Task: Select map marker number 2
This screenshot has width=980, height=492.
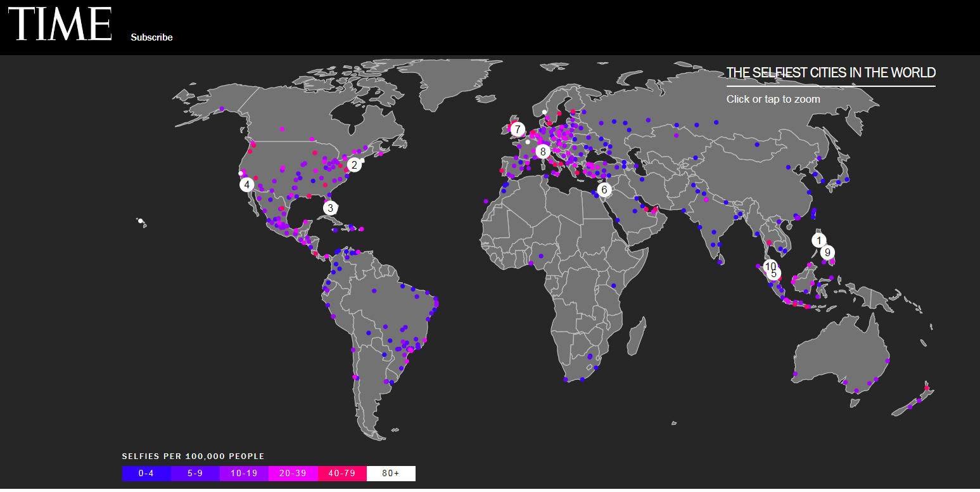Action: (x=354, y=165)
